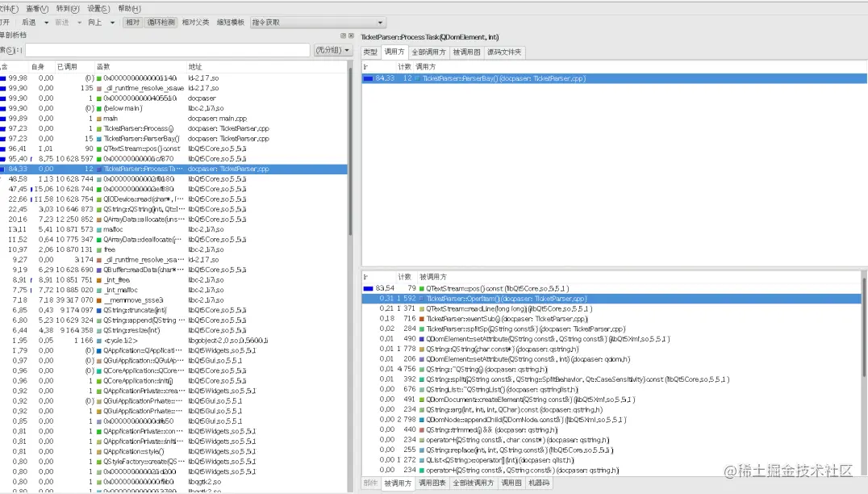The width and height of the screenshot is (868, 494).
Task: Click color square of QString::trimmed() row
Action: pyautogui.click(x=422, y=429)
